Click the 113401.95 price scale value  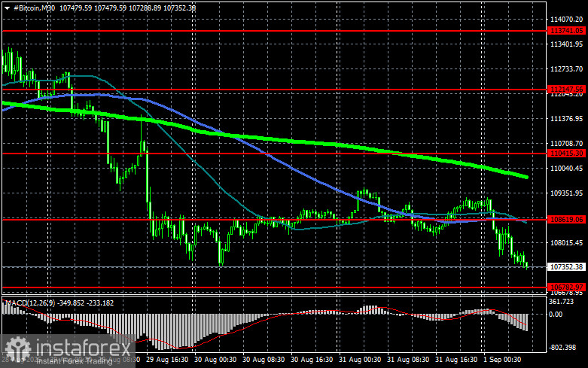click(x=566, y=44)
